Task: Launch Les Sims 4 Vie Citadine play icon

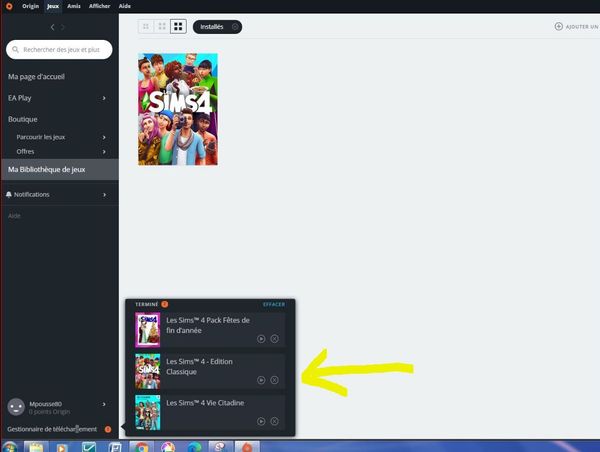Action: (x=261, y=421)
